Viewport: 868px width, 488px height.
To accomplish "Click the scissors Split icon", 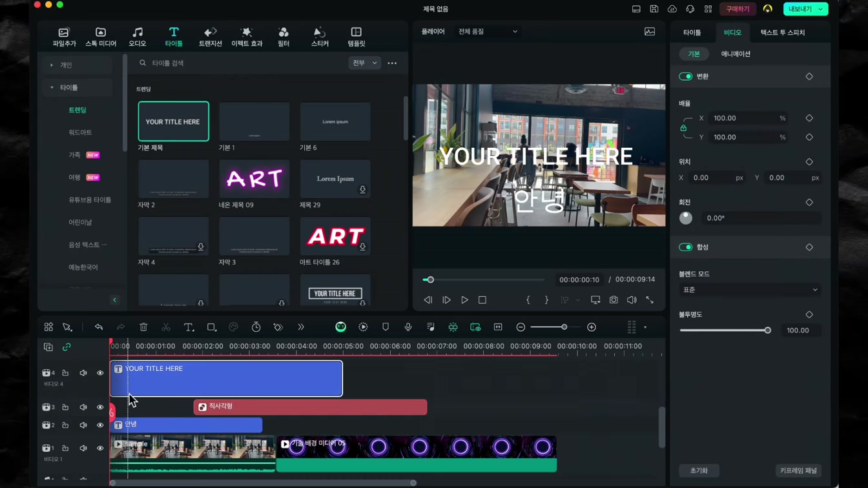I will click(x=166, y=327).
